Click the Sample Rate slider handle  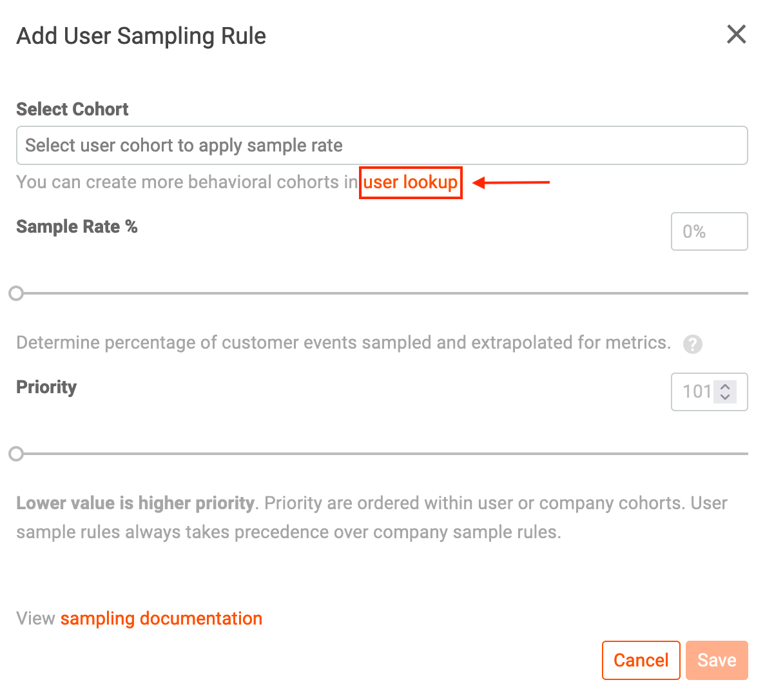[x=16, y=294]
